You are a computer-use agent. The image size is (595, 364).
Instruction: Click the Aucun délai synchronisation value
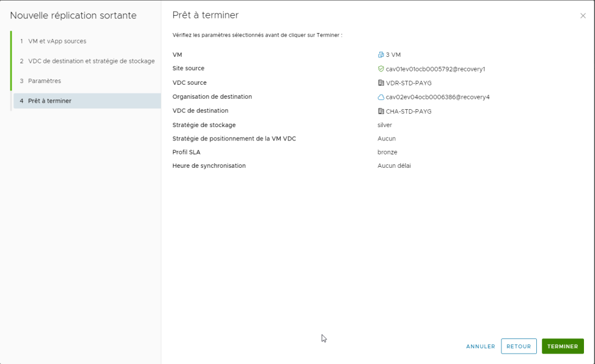click(394, 165)
